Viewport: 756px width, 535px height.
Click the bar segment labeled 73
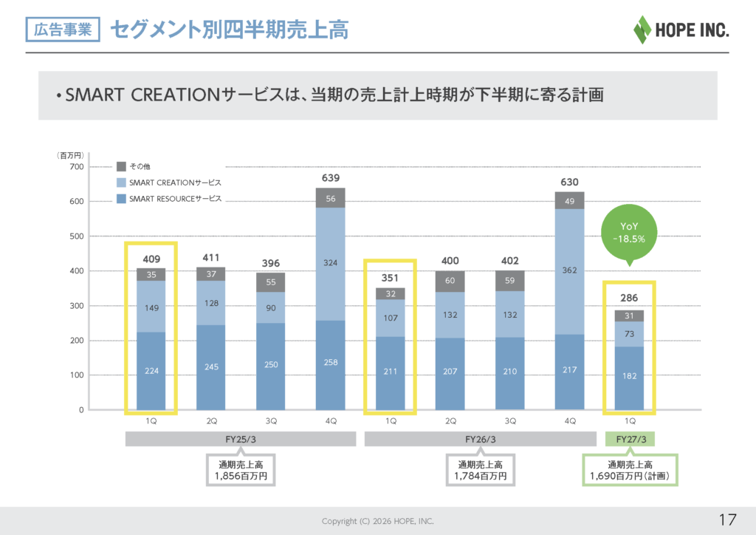(x=629, y=334)
